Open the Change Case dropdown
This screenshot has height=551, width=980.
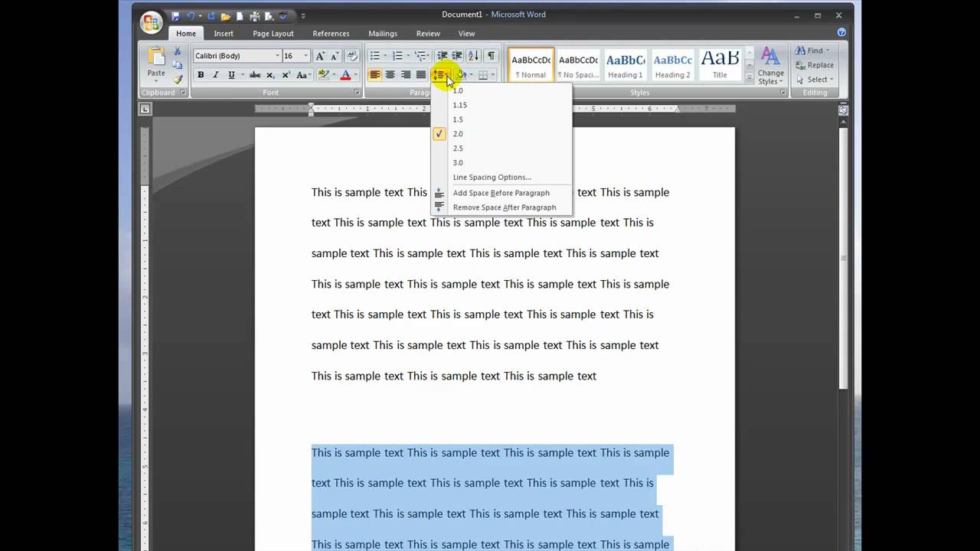coord(303,75)
